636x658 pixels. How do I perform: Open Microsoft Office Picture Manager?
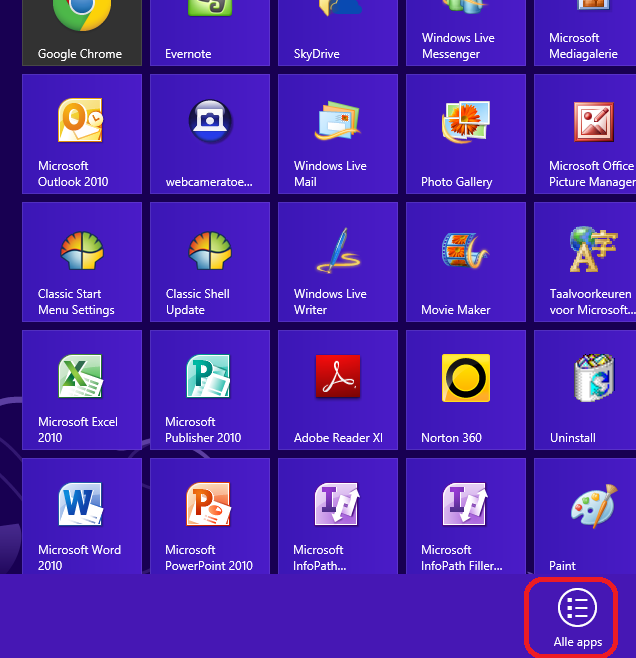[x=585, y=134]
